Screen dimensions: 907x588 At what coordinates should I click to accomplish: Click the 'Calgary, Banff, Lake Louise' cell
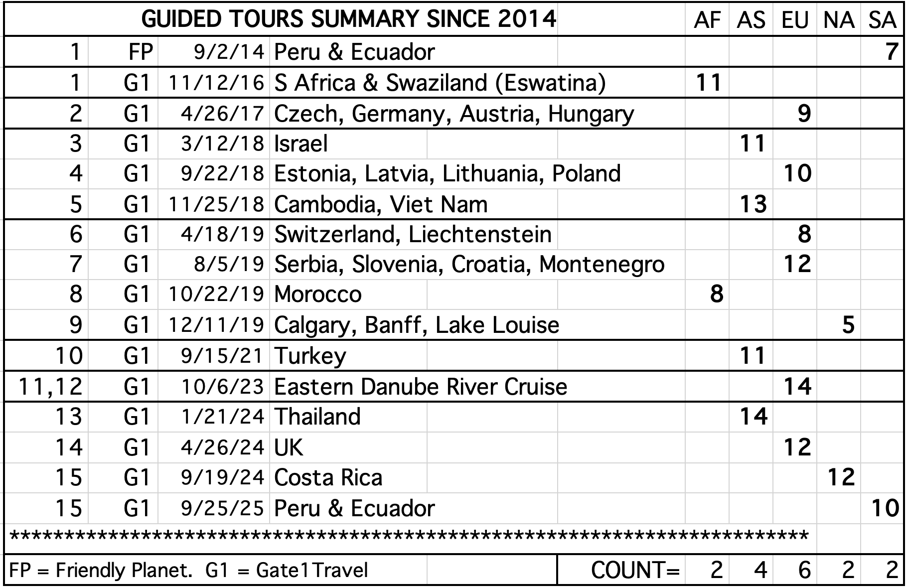tap(417, 325)
